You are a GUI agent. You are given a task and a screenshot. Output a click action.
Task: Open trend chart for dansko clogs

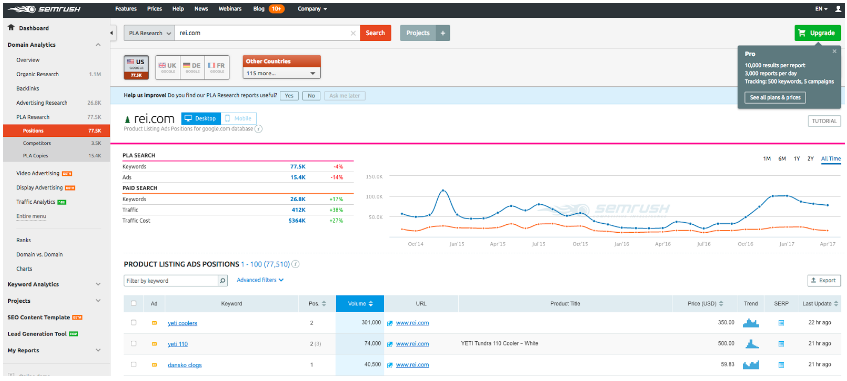(751, 365)
